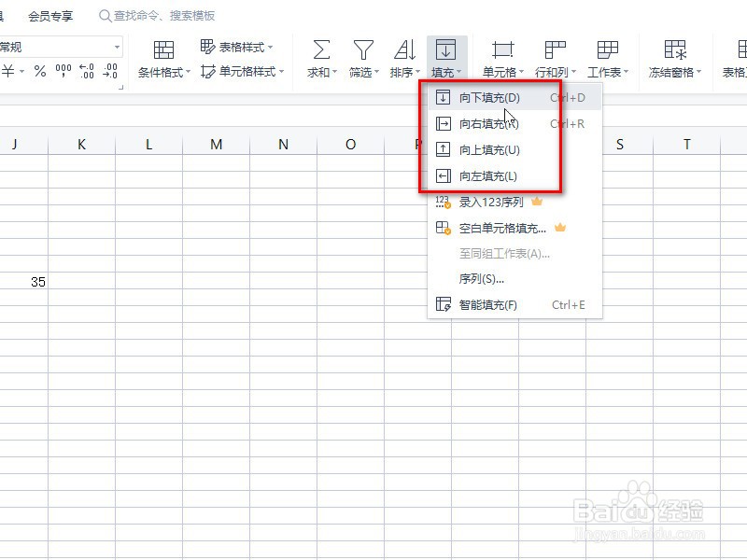Expand the 行和列 dropdown arrow
Image resolution: width=747 pixels, height=560 pixels.
[x=573, y=72]
